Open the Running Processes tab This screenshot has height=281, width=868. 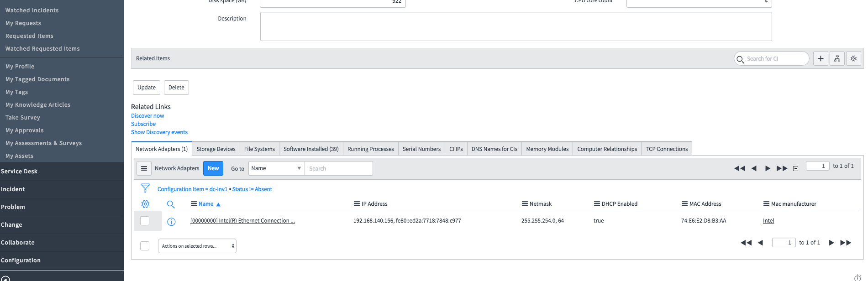point(370,149)
